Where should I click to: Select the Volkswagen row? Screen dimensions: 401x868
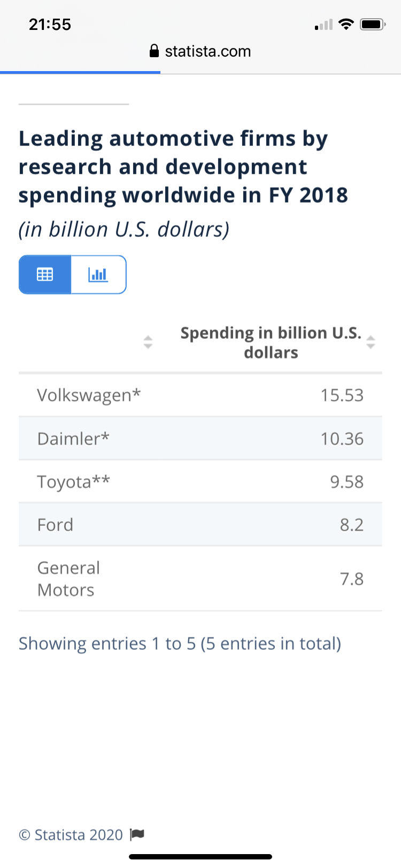pos(200,395)
